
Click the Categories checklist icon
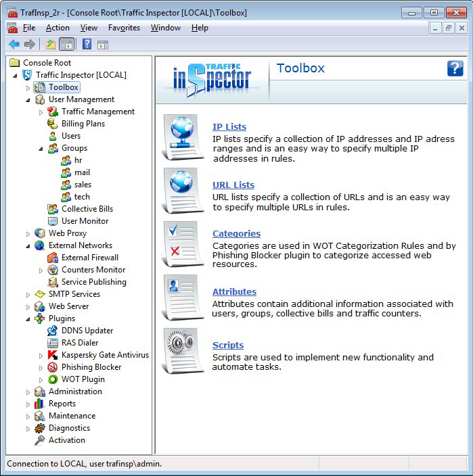(183, 244)
